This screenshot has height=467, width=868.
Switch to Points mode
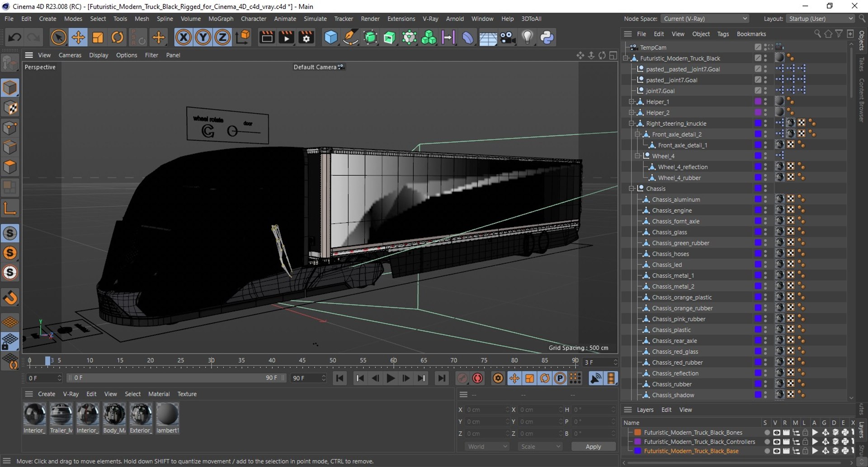10,128
